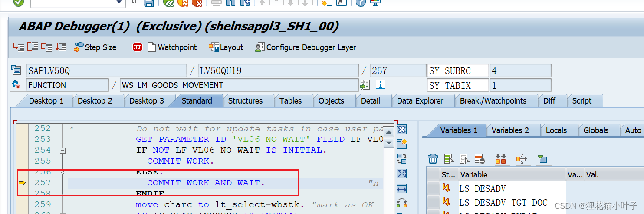Click the SAPLV50Q program field

click(106, 70)
